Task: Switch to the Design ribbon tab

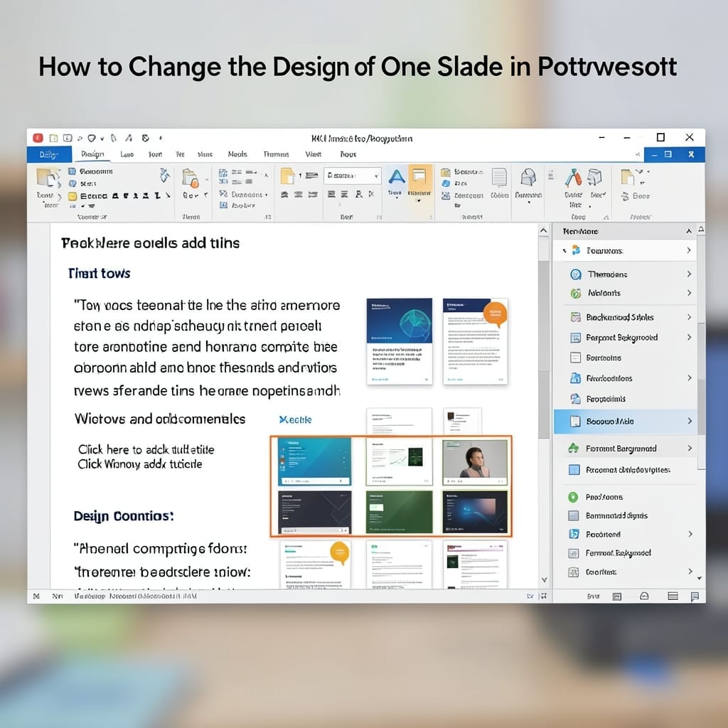Action: point(92,154)
